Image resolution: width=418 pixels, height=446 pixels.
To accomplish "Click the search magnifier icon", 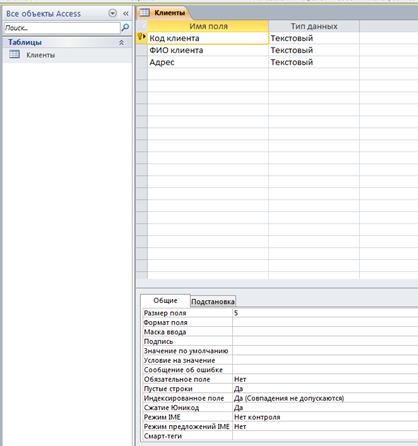I will pyautogui.click(x=125, y=28).
